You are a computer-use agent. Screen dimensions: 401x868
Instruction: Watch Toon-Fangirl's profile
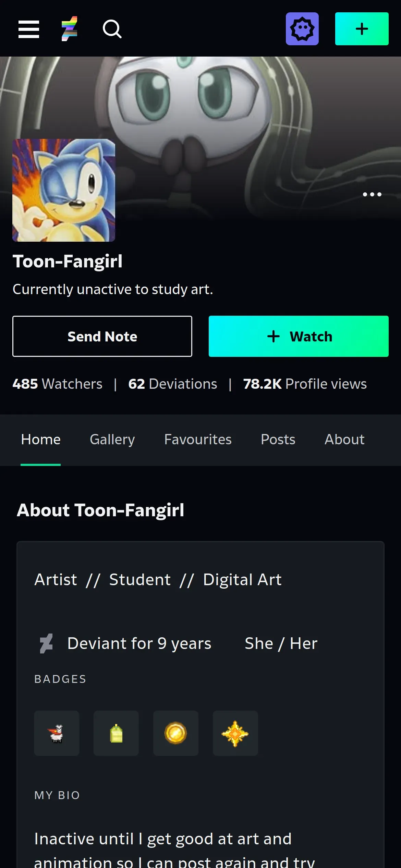(299, 336)
